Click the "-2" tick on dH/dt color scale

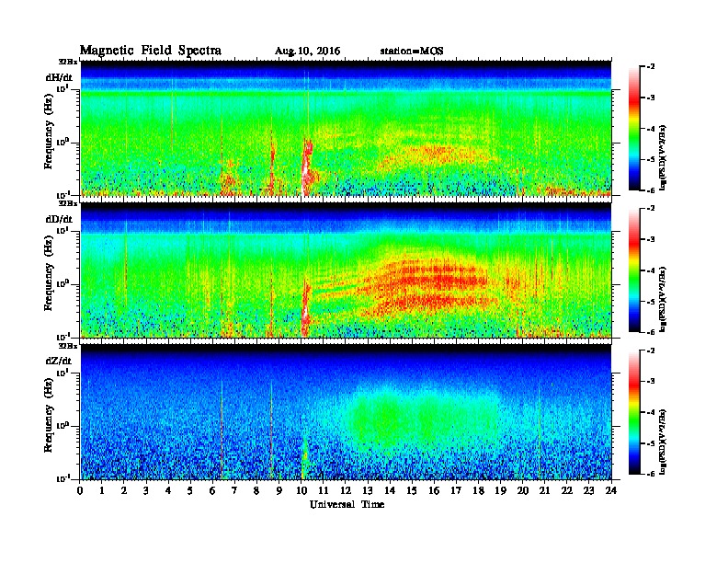coord(651,67)
